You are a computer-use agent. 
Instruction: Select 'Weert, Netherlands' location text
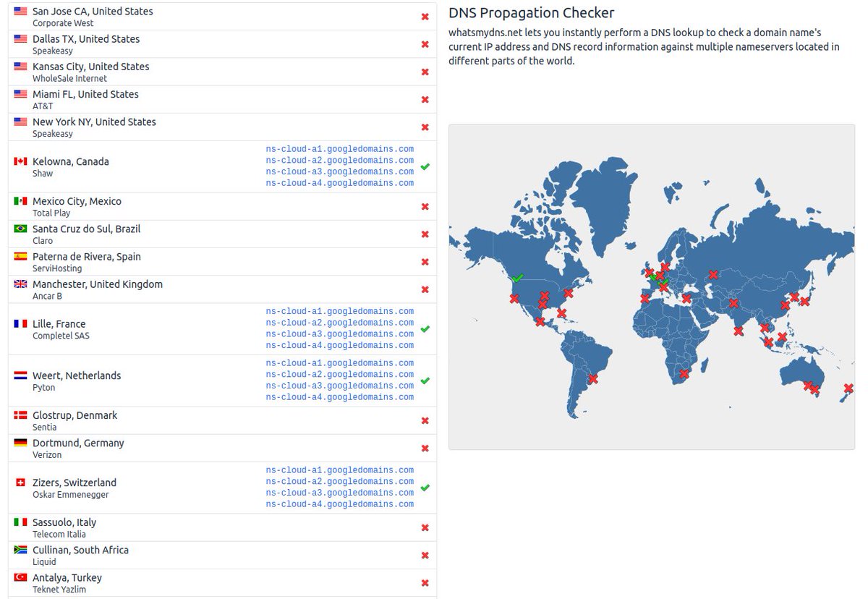(77, 375)
